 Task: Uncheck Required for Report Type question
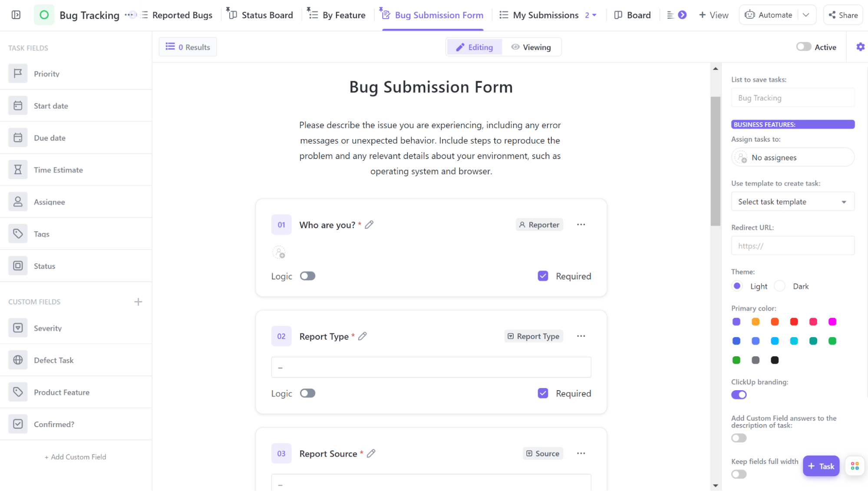pyautogui.click(x=543, y=393)
